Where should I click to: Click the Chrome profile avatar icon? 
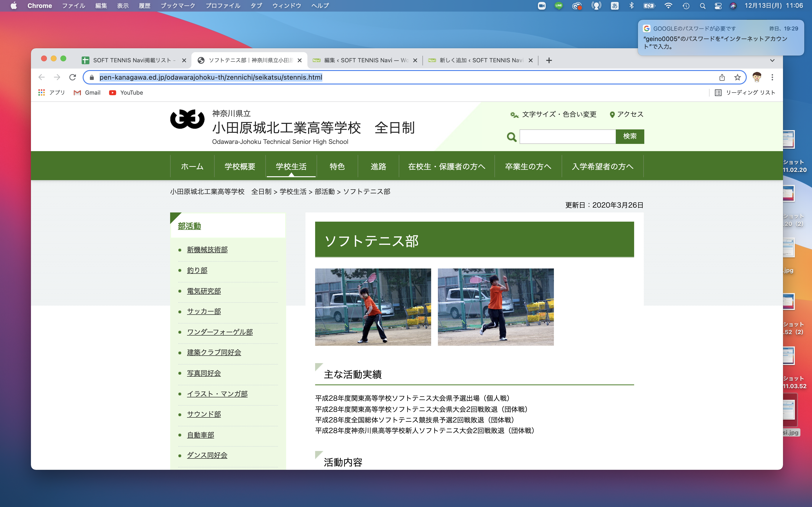tap(756, 77)
